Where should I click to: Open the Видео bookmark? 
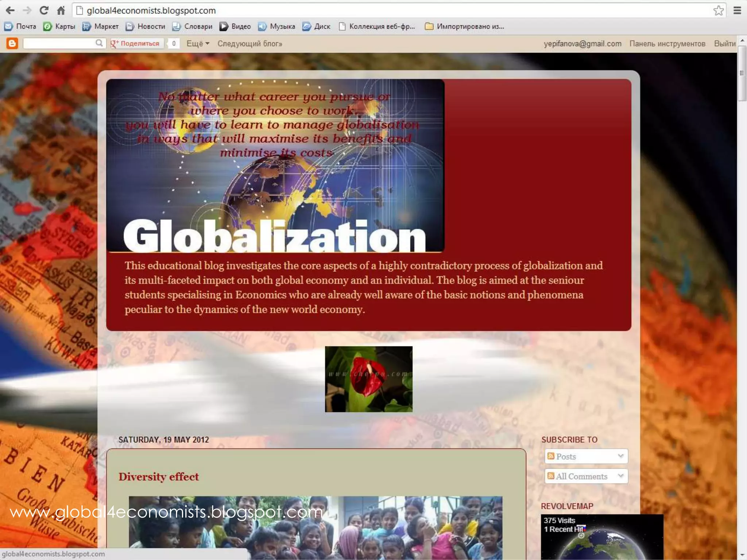[235, 26]
